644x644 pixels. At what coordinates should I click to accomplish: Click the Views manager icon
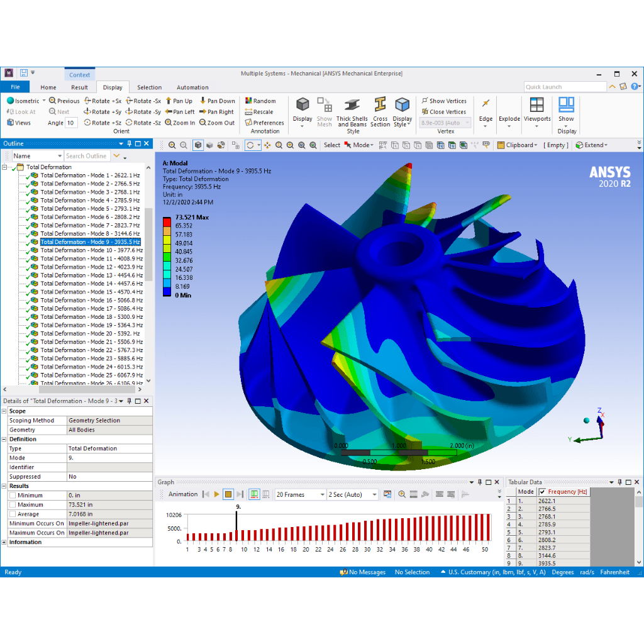pyautogui.click(x=11, y=123)
